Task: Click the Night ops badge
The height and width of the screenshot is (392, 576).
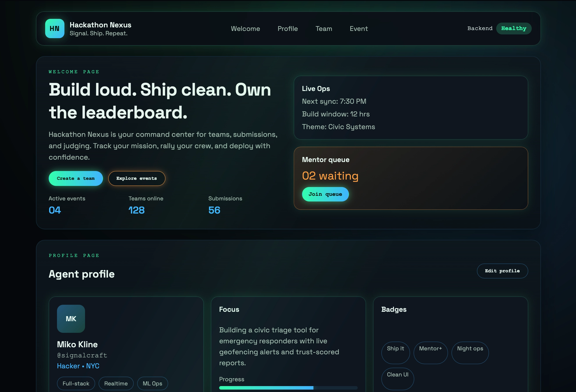Action: [470, 352]
